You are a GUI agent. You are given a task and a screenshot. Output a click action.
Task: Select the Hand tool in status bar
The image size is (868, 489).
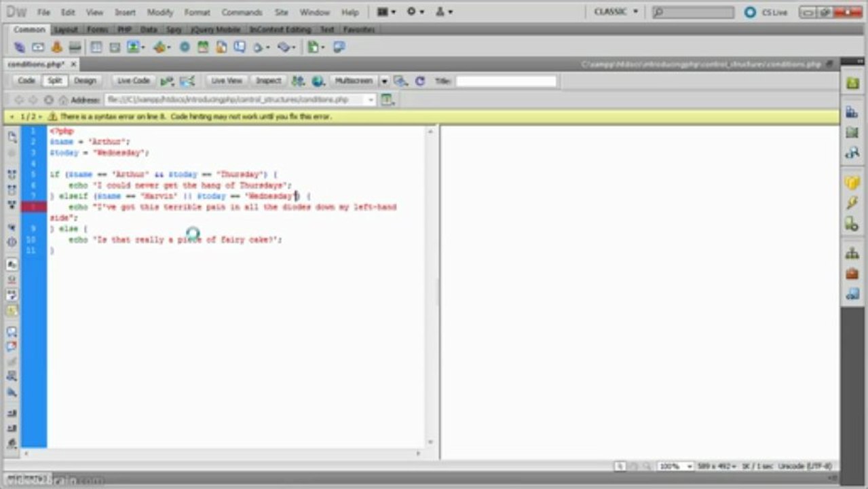[634, 467]
